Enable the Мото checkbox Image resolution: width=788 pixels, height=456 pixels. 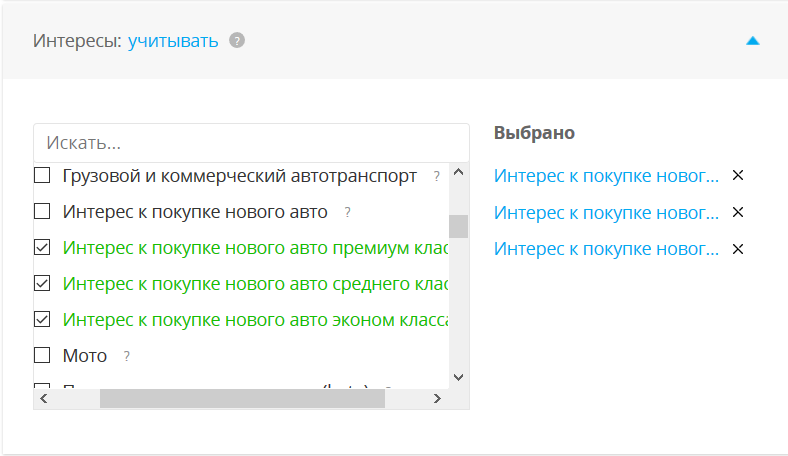(42, 355)
